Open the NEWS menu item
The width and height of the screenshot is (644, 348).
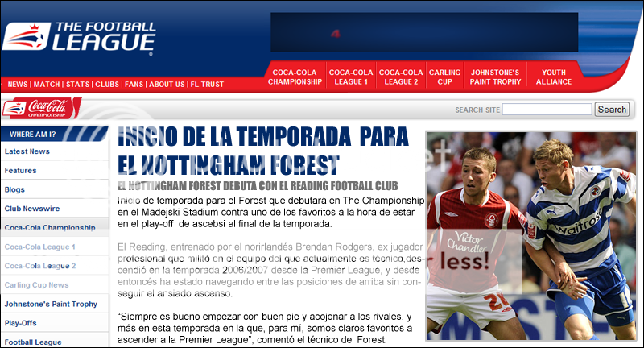tap(18, 85)
